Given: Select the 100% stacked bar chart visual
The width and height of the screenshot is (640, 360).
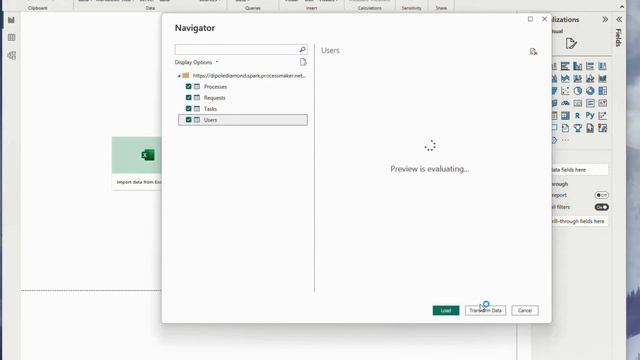Looking at the screenshot, I should coord(590,66).
